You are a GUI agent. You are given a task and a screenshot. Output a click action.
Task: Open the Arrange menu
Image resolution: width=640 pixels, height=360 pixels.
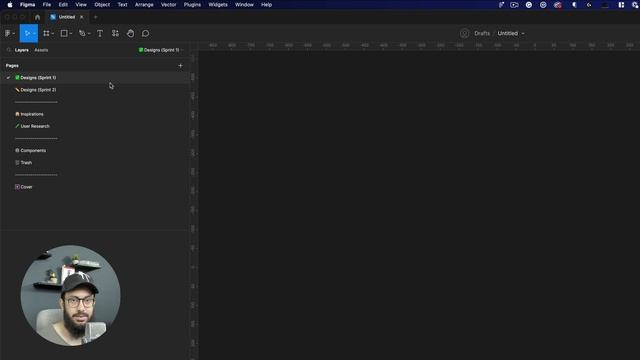pyautogui.click(x=144, y=5)
